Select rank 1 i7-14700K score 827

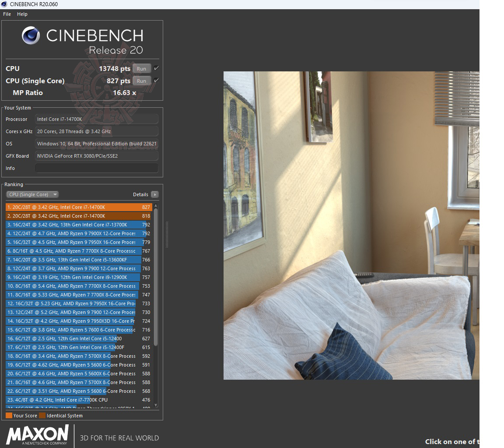79,207
